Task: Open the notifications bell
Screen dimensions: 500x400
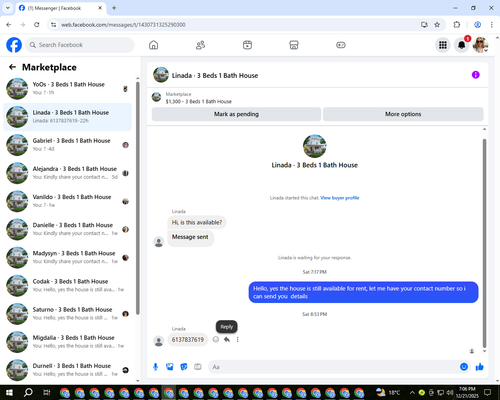Action: 462,45
